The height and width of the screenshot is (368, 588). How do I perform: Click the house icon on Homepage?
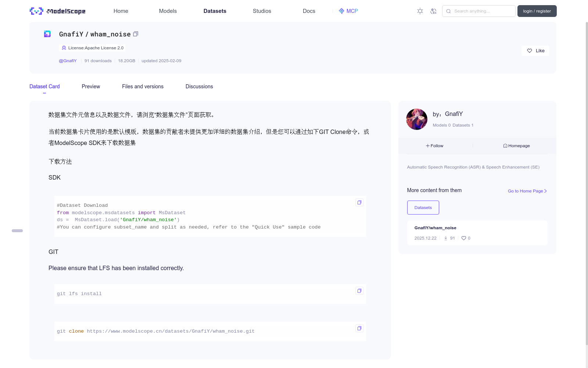pos(505,146)
